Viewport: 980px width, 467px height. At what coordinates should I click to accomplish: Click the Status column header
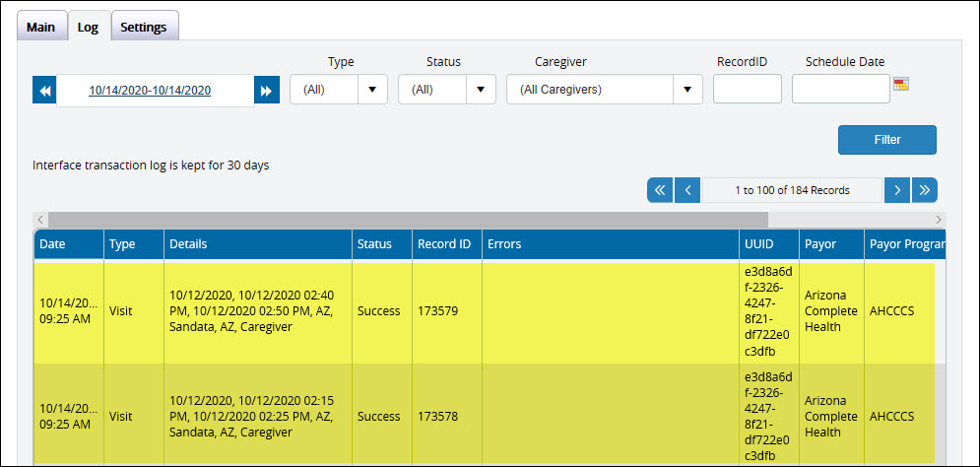pos(382,244)
